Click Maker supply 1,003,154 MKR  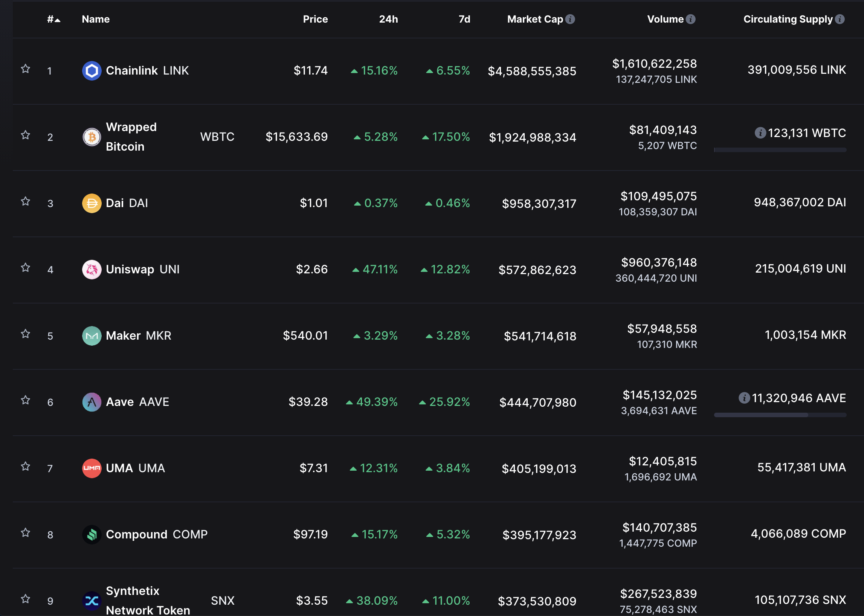tap(806, 335)
